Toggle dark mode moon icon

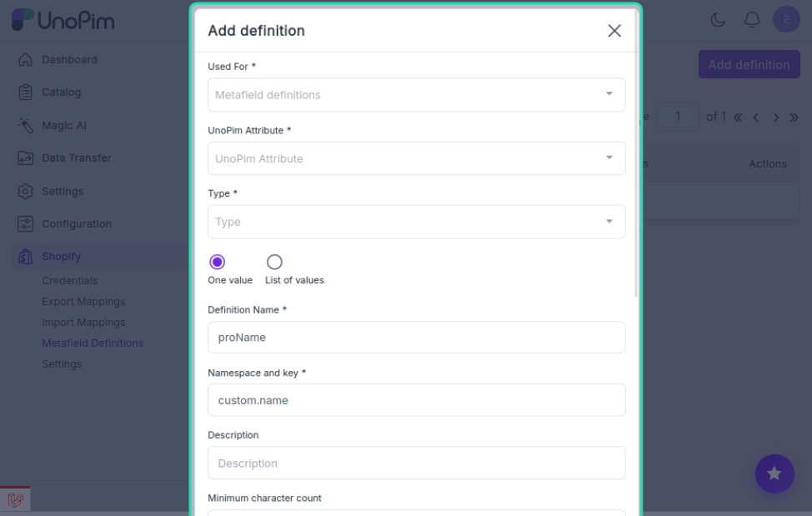tap(718, 20)
